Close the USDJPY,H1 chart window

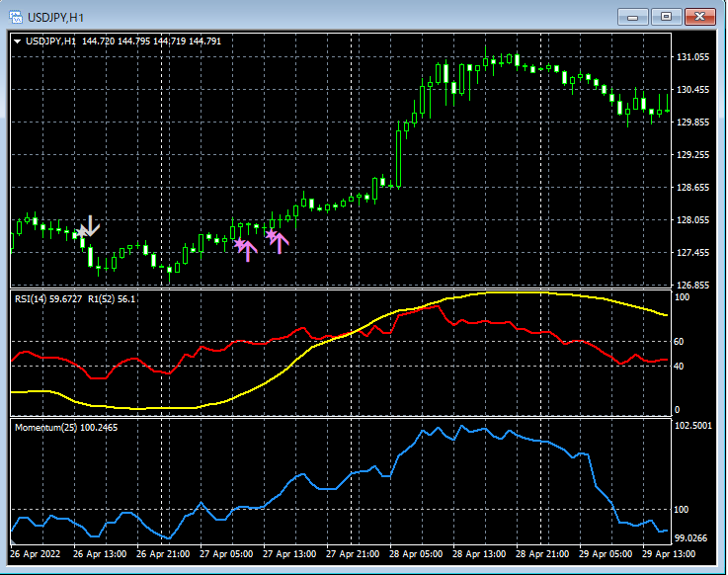tap(701, 17)
